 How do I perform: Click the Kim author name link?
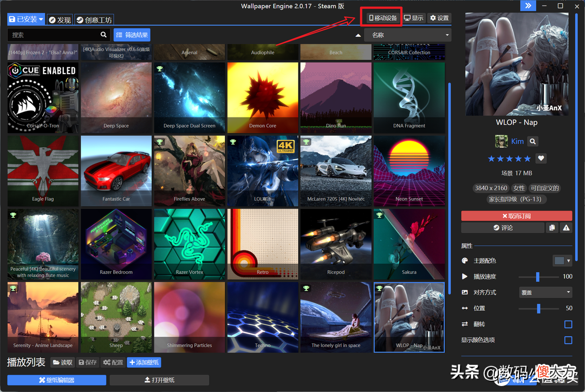pyautogui.click(x=517, y=141)
